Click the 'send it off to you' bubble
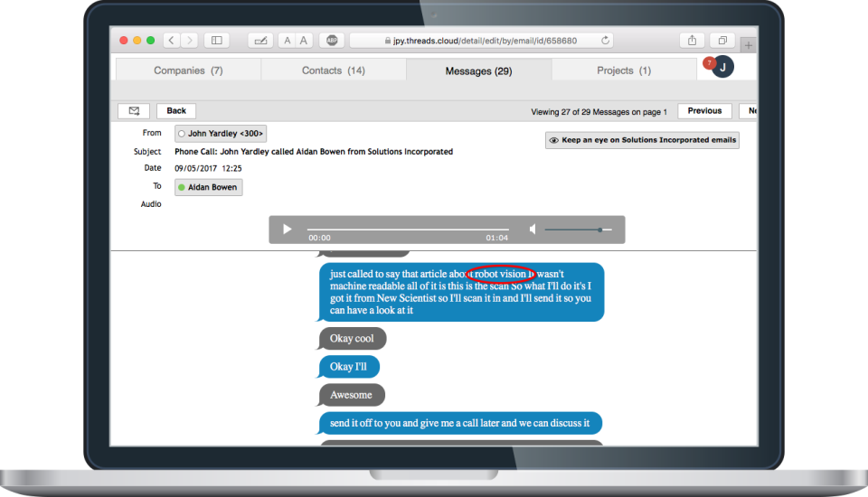The width and height of the screenshot is (868, 497). click(x=459, y=423)
